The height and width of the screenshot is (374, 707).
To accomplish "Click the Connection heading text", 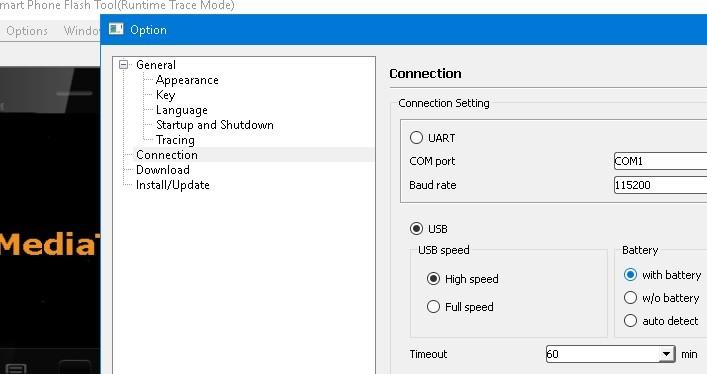I will pos(425,74).
